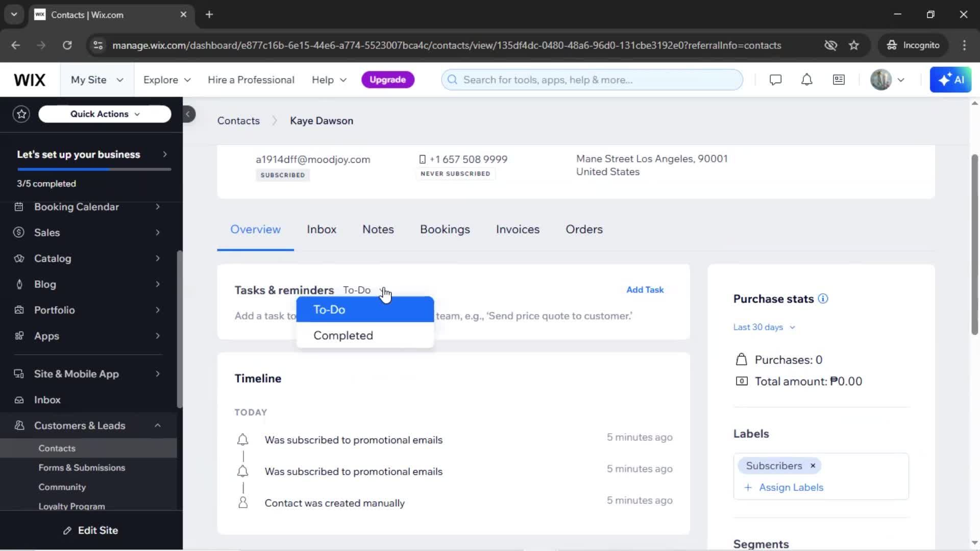Click the Purchase stats info icon
Viewport: 980px width, 551px height.
[x=823, y=298]
